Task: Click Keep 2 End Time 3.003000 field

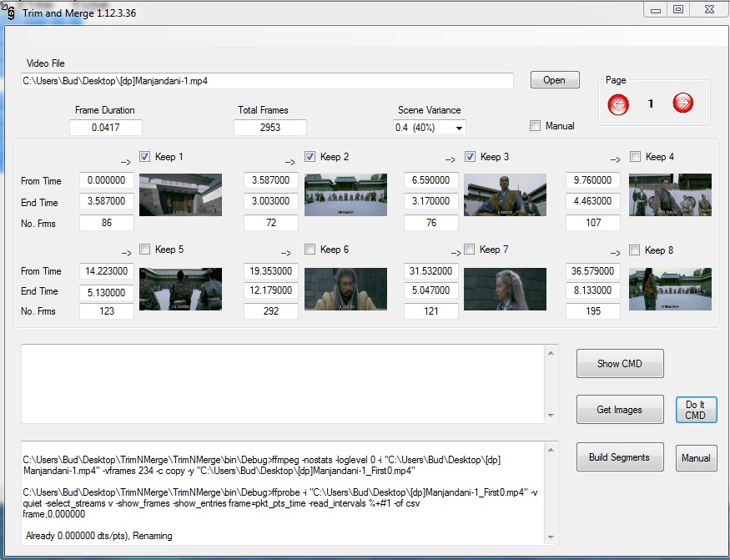Action: [x=271, y=201]
